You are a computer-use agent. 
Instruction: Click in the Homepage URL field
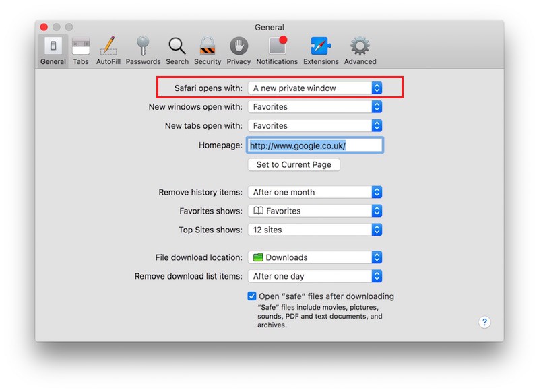pyautogui.click(x=315, y=145)
